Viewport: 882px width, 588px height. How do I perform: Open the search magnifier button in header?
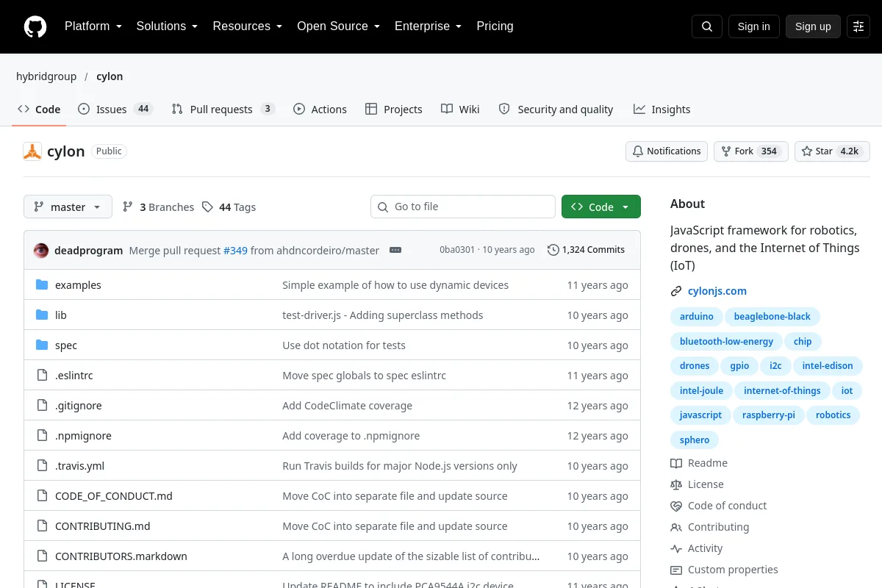707,26
